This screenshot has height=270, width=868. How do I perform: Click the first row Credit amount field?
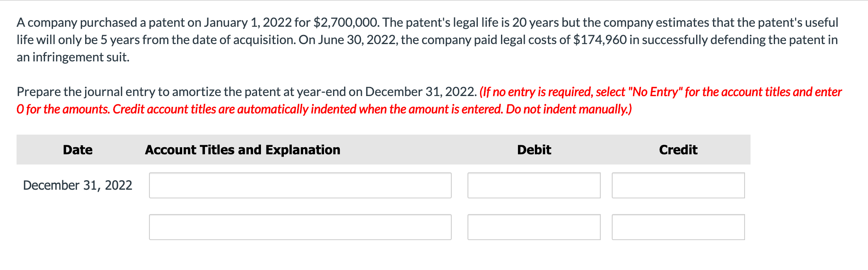678,185
